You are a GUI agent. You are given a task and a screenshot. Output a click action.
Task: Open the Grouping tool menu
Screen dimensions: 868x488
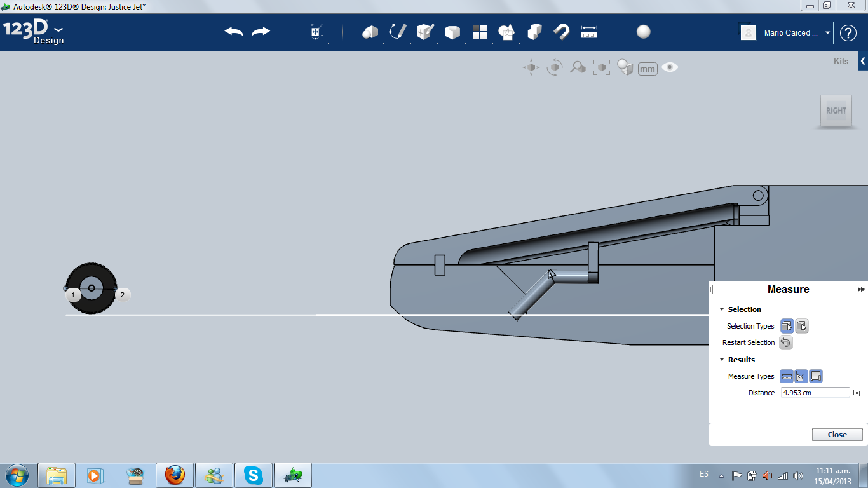[x=506, y=32]
